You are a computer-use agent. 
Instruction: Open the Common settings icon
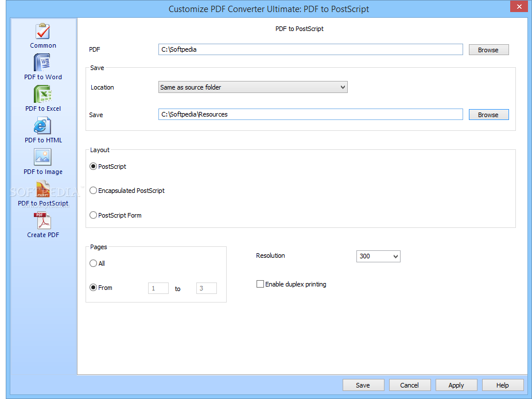point(42,31)
